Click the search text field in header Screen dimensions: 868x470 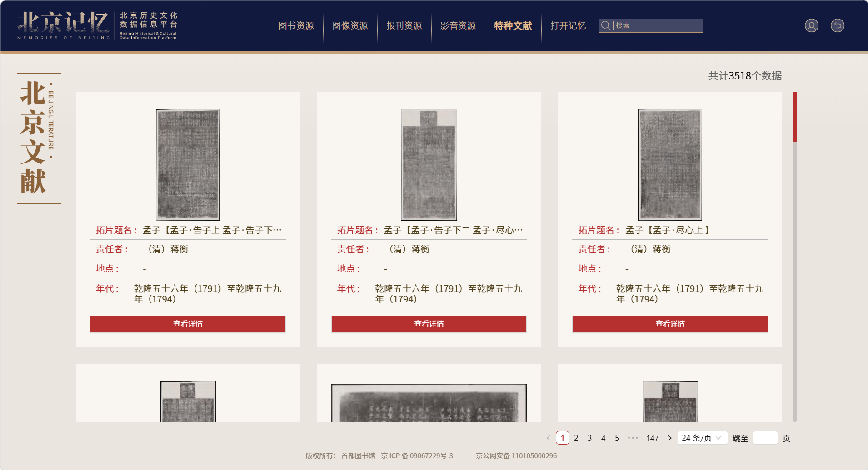click(x=657, y=25)
